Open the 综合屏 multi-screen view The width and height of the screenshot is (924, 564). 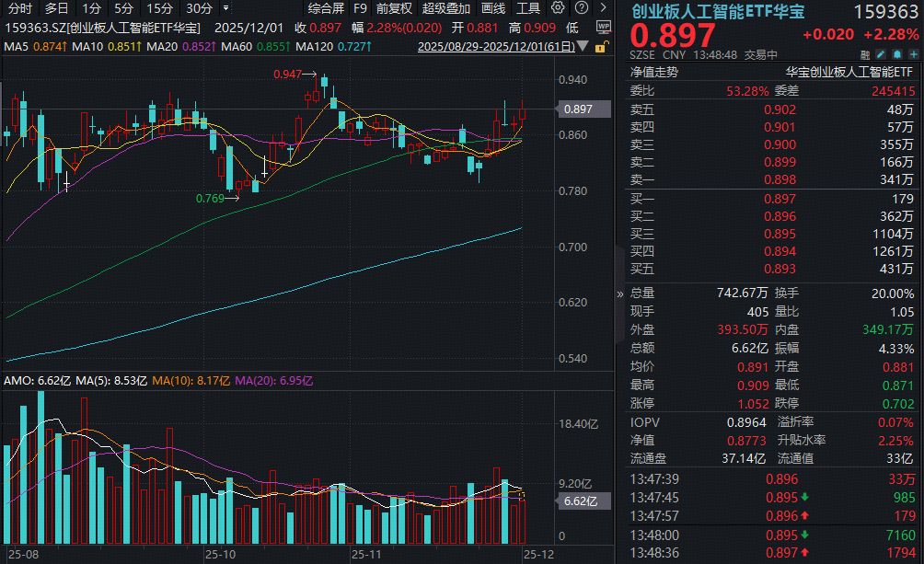pos(325,7)
